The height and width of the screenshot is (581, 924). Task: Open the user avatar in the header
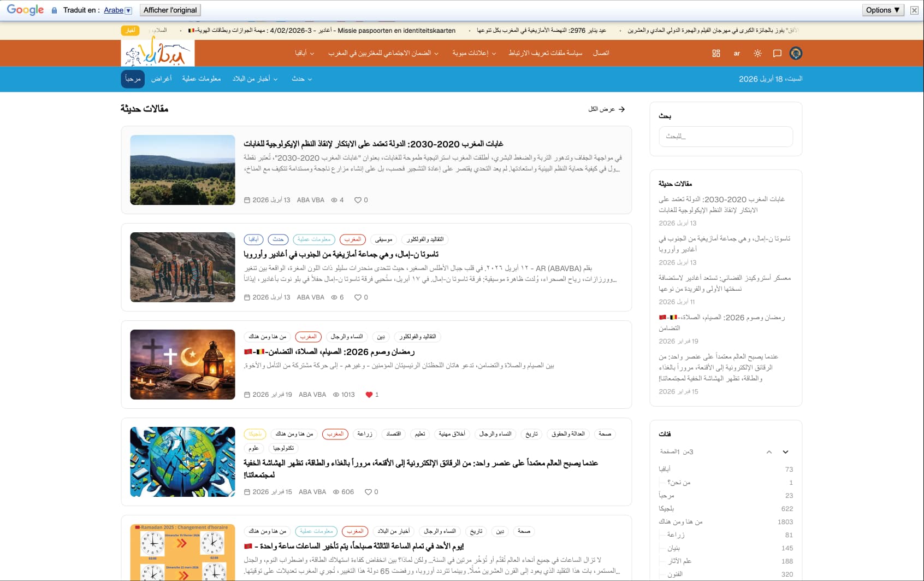[x=796, y=53]
